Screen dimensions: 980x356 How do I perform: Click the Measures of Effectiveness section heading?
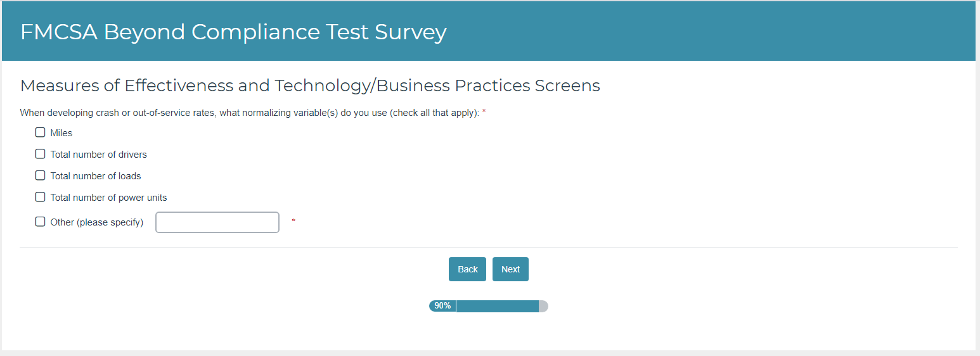310,86
